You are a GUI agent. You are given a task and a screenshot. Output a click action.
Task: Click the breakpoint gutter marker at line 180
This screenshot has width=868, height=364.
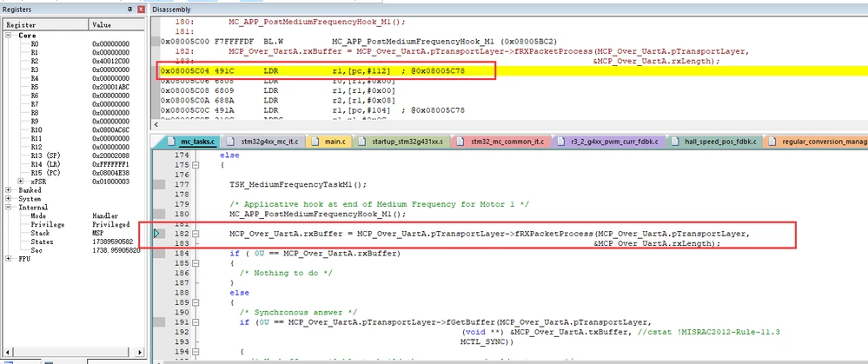click(159, 214)
